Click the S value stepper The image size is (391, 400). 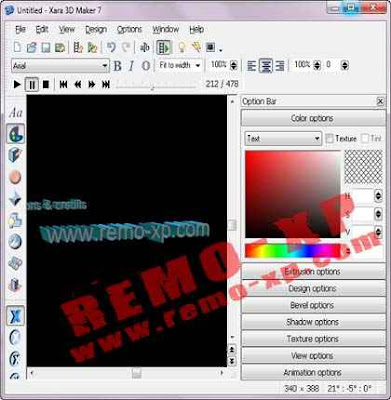(378, 214)
